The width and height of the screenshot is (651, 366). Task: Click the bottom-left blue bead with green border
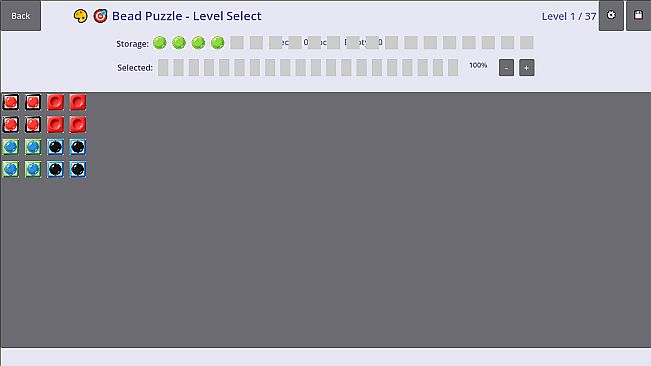11,169
